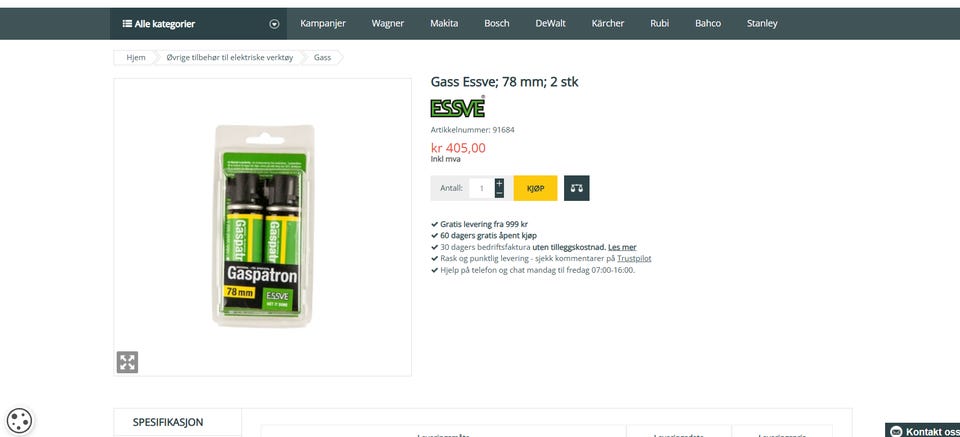
Task: Click the Hjem breadcrumb
Action: (x=136, y=58)
